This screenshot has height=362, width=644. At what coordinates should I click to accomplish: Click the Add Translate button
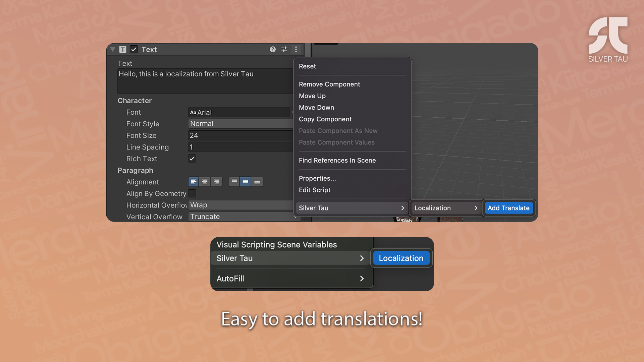coord(508,208)
